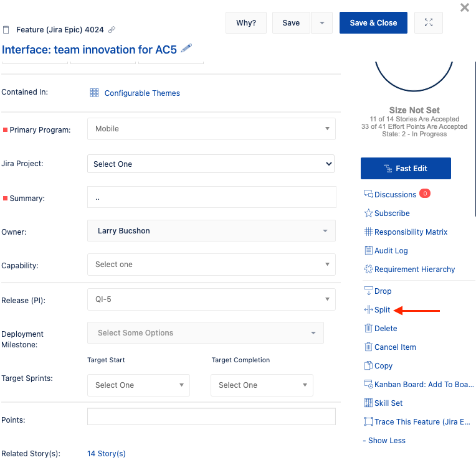Open the Deployment Milestone options dropdown
The height and width of the screenshot is (460, 476).
tap(206, 332)
